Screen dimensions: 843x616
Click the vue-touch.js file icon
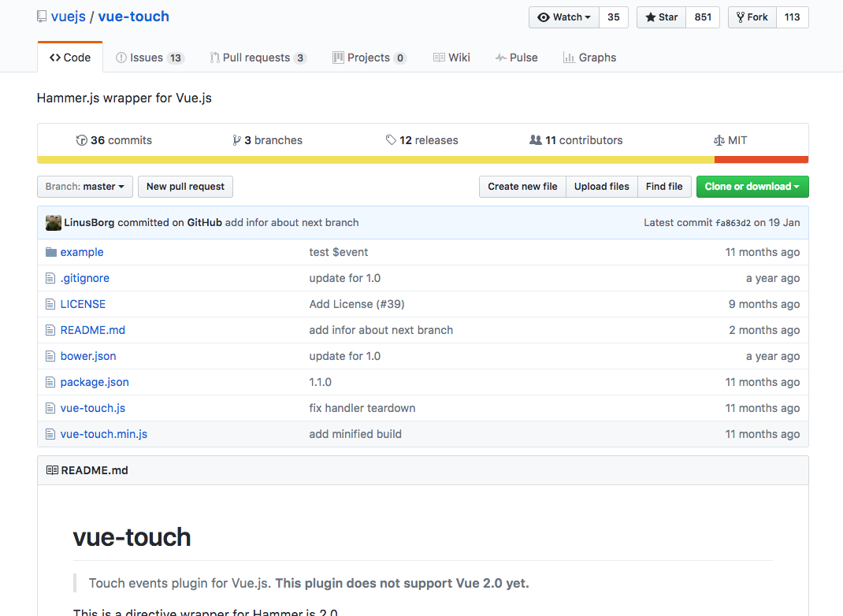point(50,408)
